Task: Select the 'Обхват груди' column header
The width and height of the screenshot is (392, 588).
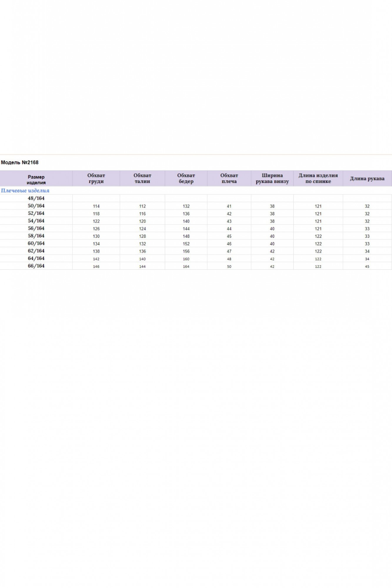Action: coord(96,178)
